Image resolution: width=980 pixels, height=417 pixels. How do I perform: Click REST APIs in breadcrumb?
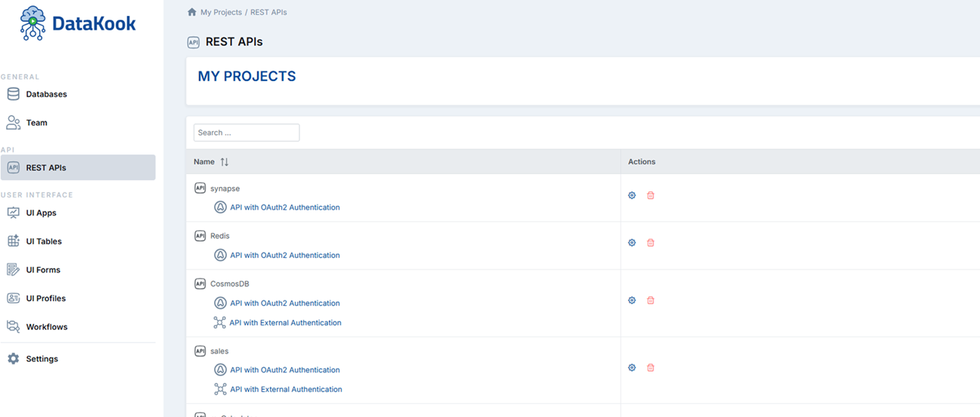coord(267,12)
